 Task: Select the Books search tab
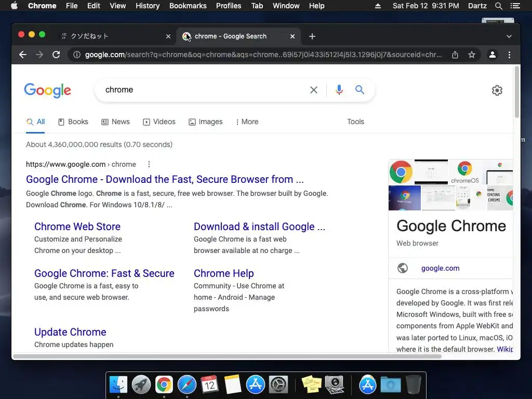pos(73,122)
